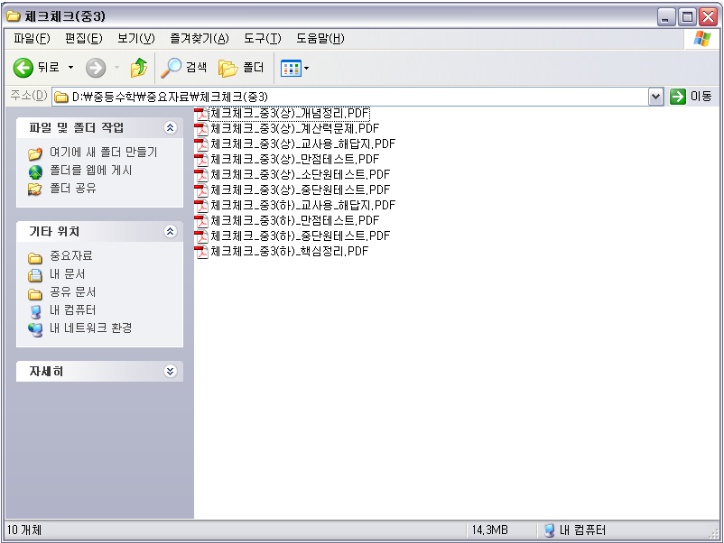Viewport: 724px width, 543px height.
Task: Go up one folder level
Action: coord(139,68)
